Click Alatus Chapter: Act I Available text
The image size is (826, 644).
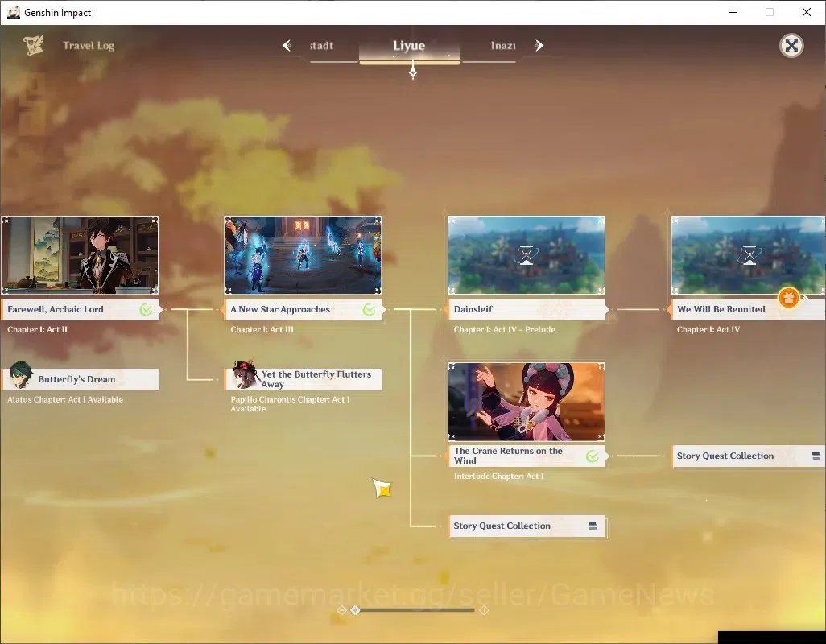coord(65,399)
